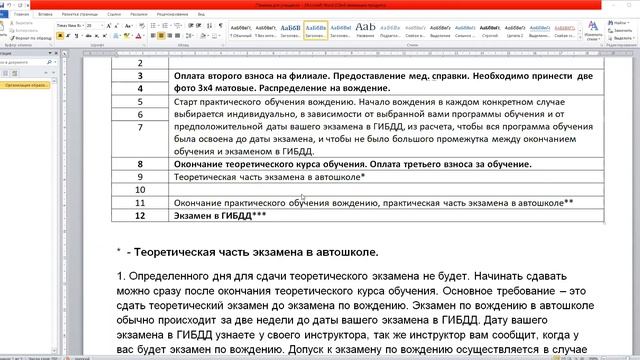The height and width of the screenshot is (360, 640).
Task: Apply the Title (Aab) style
Action: coord(365,30)
